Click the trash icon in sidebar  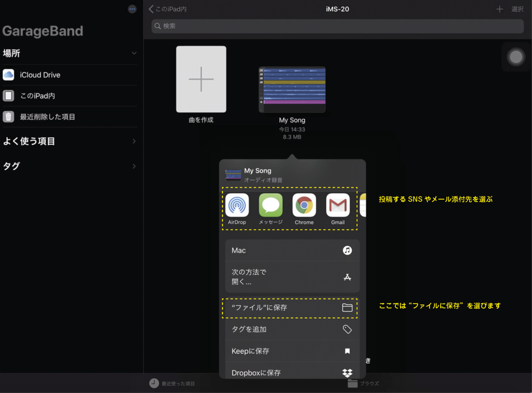[x=8, y=117]
